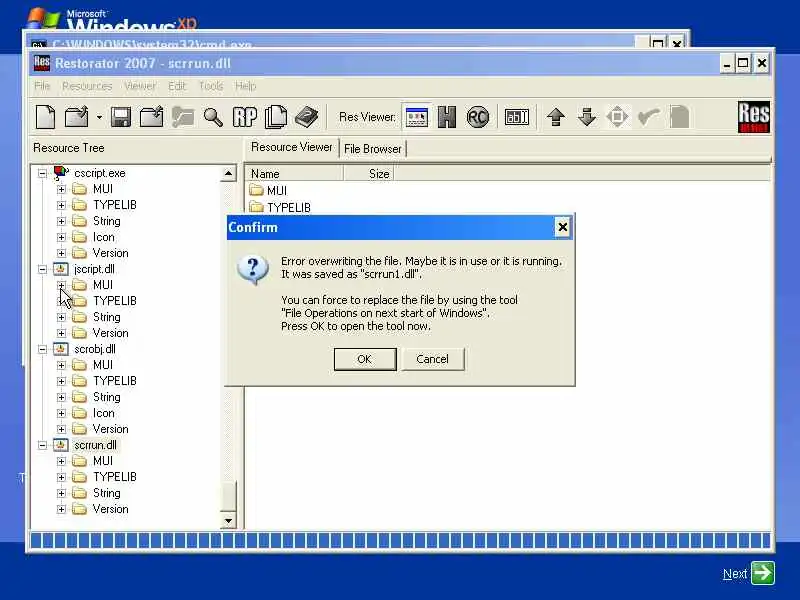Click the grayed checkmark commit icon
Image resolution: width=800 pixels, height=600 pixels.
click(x=648, y=117)
